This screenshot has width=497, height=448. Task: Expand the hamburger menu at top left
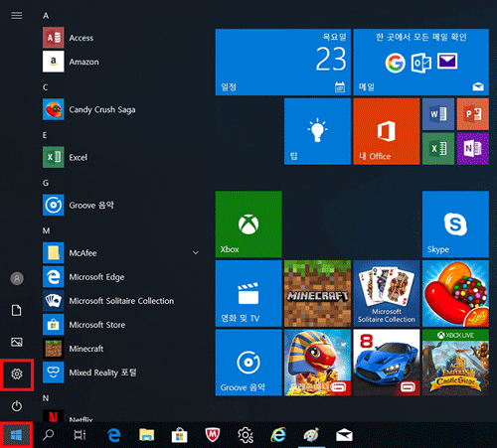pos(17,15)
